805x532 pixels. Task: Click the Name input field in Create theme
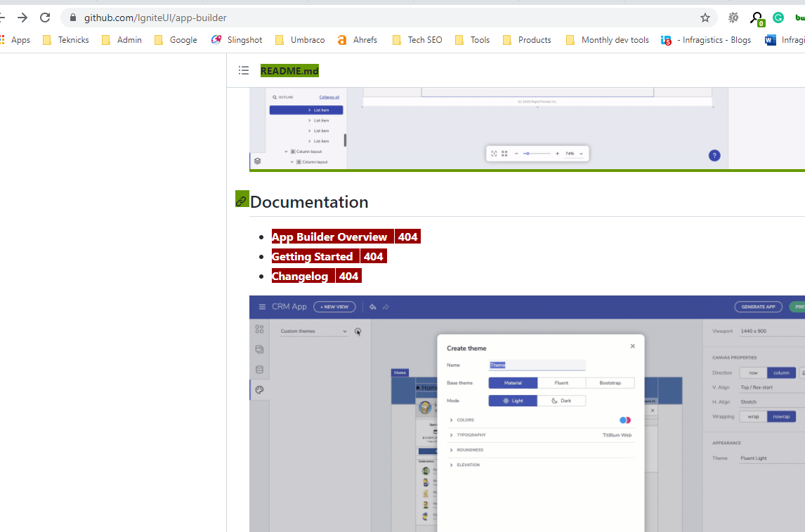(x=537, y=364)
